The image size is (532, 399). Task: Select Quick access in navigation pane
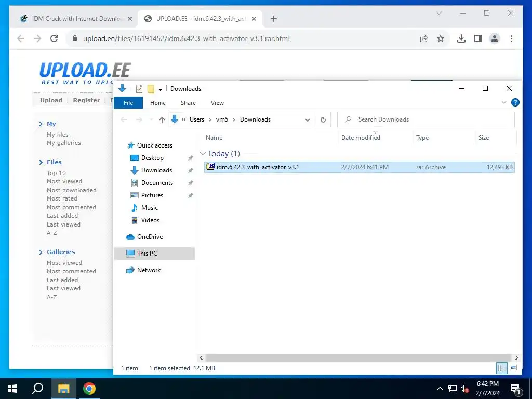[x=154, y=145]
